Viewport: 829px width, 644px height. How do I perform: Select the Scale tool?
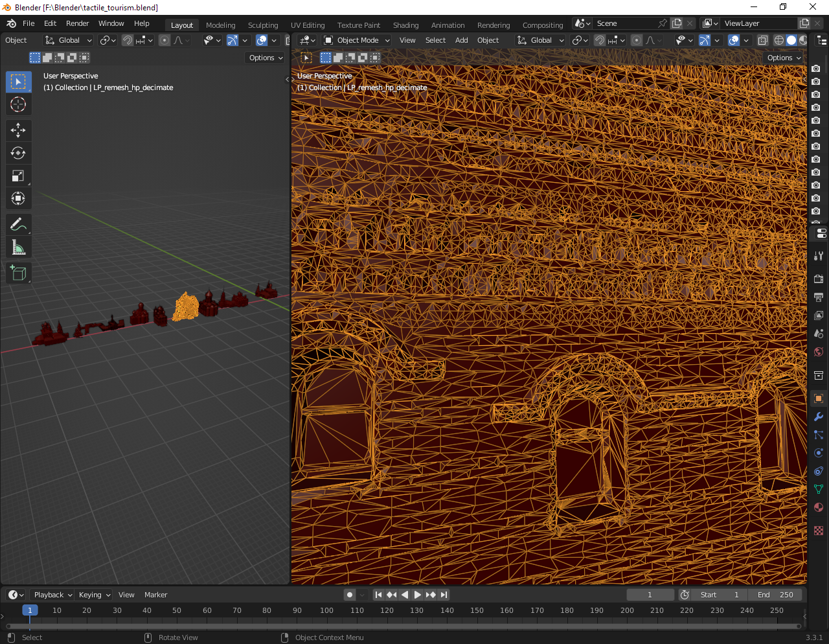[18, 176]
